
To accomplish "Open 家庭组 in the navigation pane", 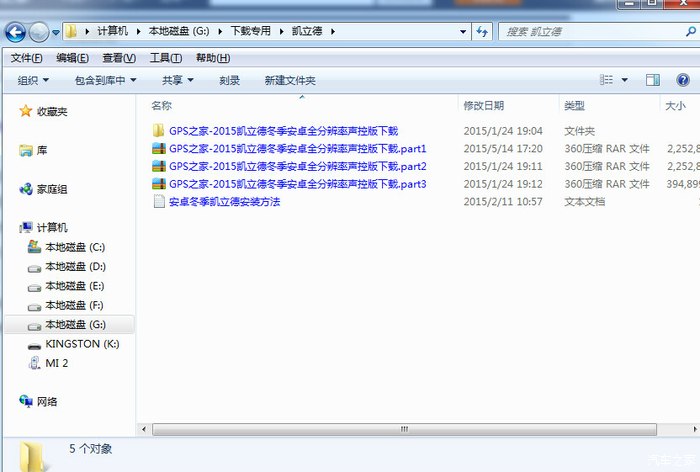I will (x=52, y=189).
